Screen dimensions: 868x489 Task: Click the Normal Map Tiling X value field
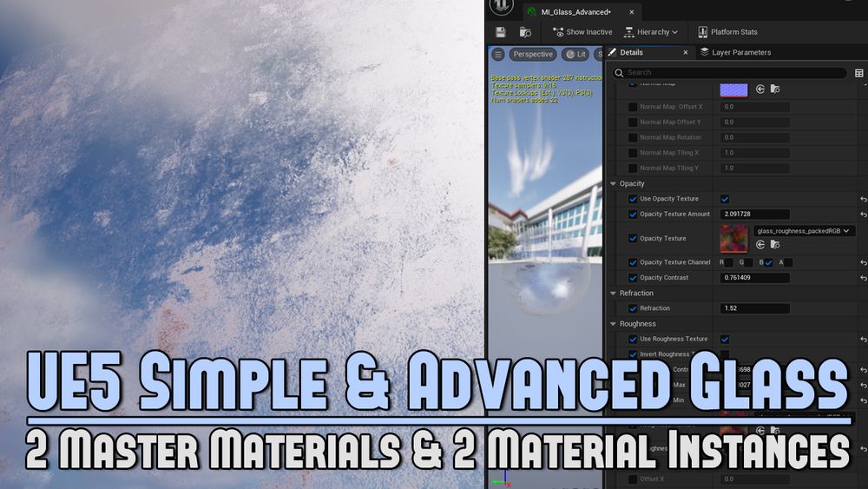pyautogui.click(x=754, y=153)
